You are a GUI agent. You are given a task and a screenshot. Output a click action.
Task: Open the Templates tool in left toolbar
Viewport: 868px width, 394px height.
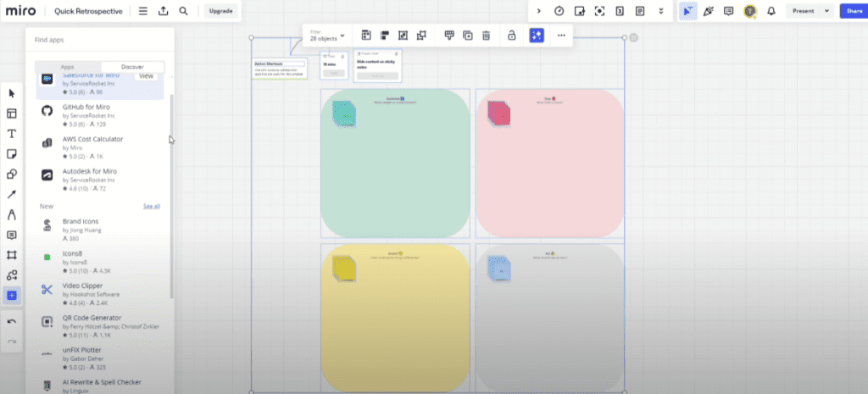(12, 114)
